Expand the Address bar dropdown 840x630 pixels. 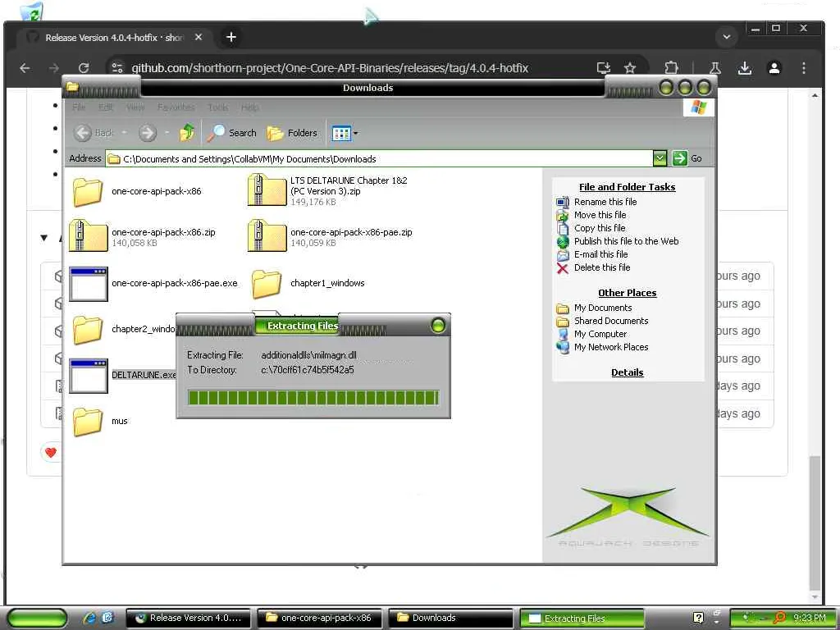pos(660,158)
